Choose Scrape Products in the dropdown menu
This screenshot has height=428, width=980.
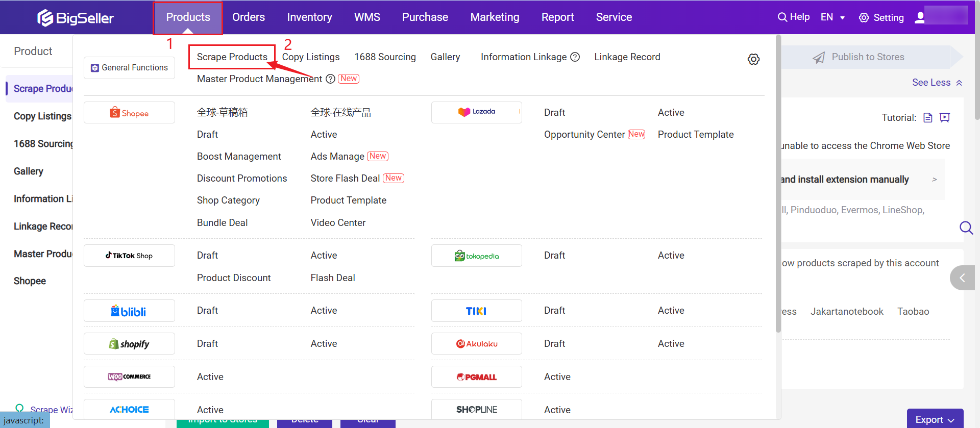(x=232, y=57)
